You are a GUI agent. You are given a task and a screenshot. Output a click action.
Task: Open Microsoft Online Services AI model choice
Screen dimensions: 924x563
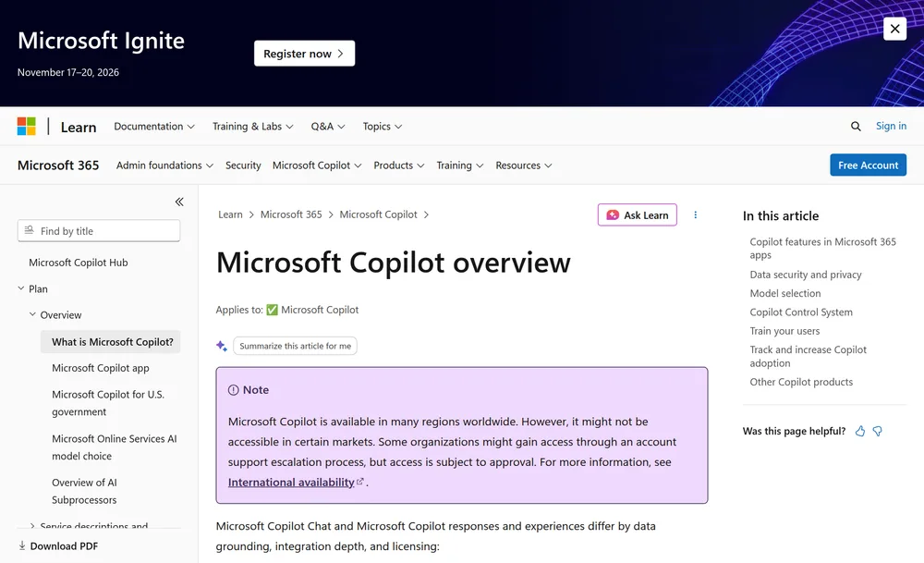click(x=115, y=447)
